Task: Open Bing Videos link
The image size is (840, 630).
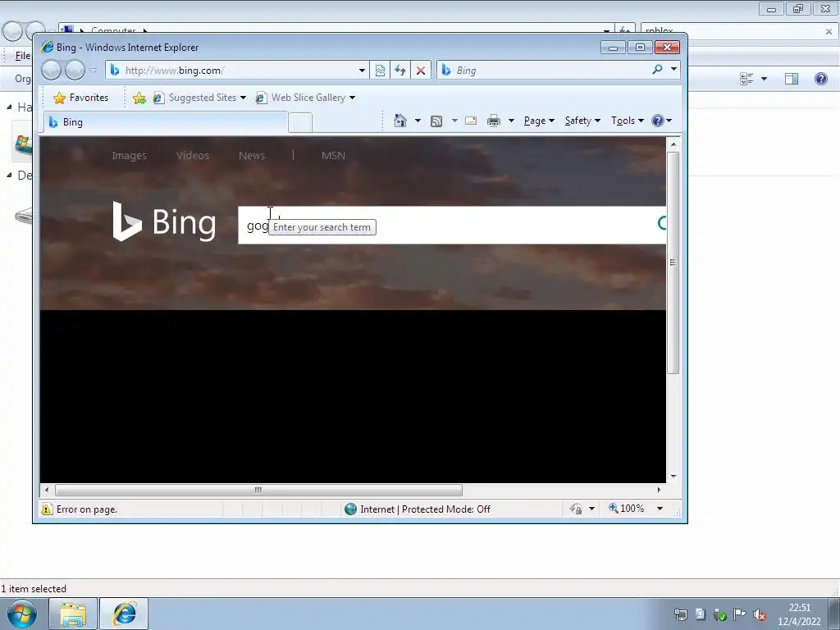Action: click(192, 155)
